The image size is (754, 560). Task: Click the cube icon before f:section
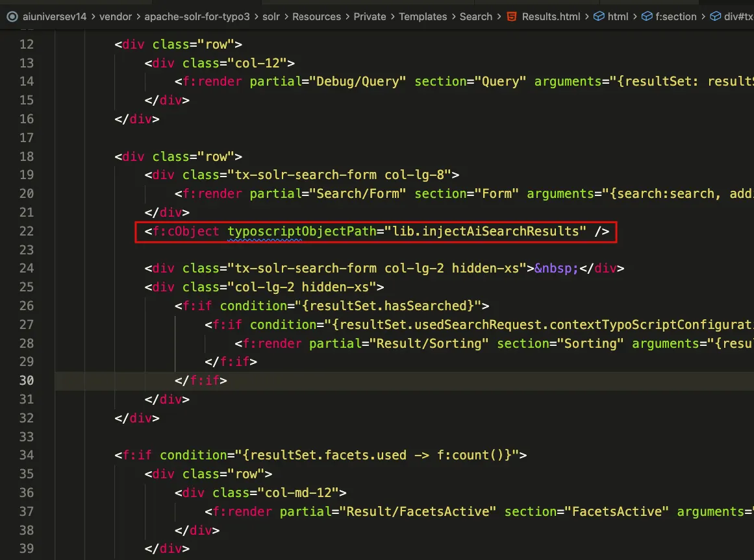pyautogui.click(x=647, y=17)
